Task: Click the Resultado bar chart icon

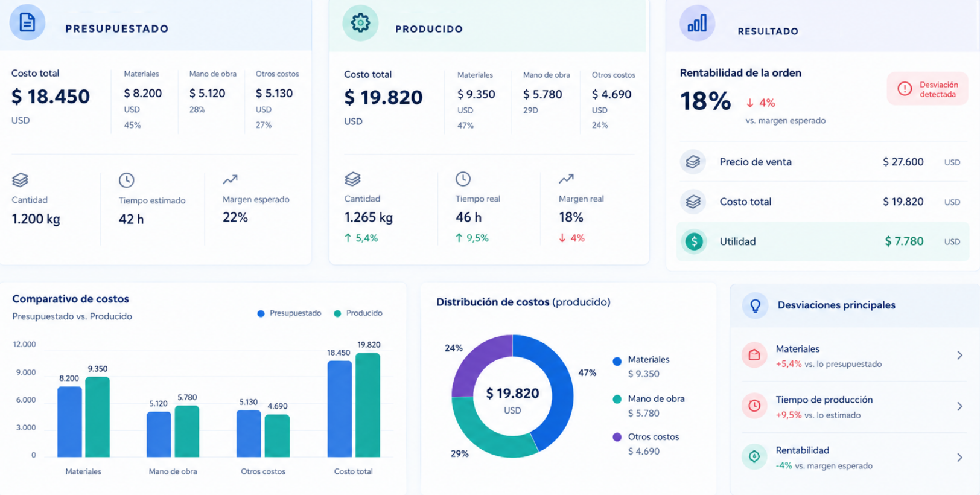Action: [697, 24]
